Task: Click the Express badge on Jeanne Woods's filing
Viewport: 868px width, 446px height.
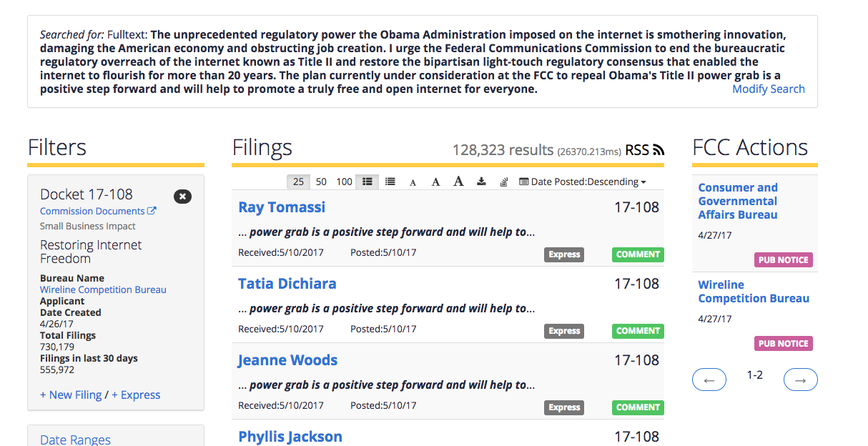Action: (564, 407)
